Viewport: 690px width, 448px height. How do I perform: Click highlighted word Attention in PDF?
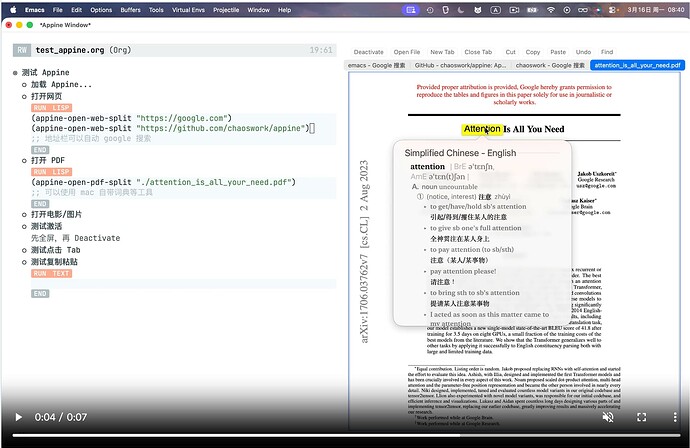coord(482,129)
